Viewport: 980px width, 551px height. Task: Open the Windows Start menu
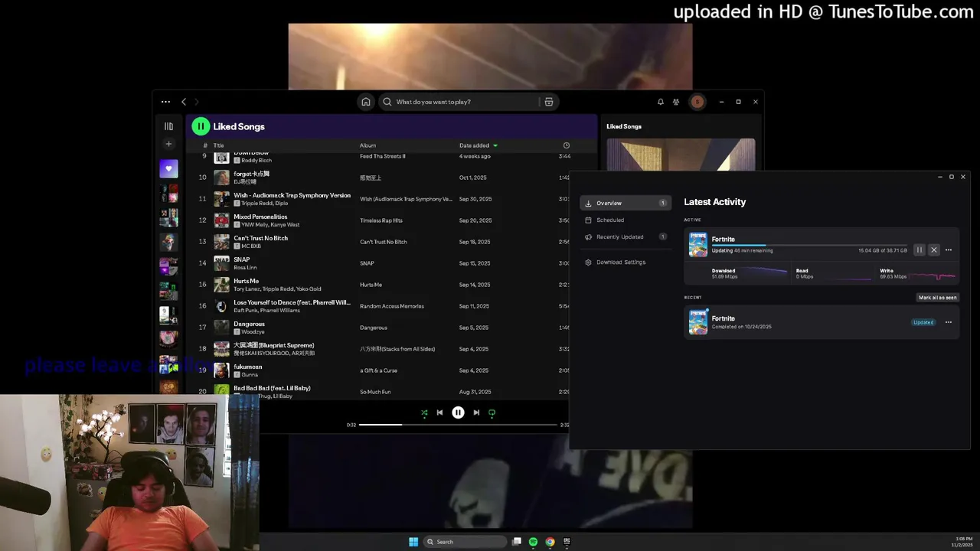tap(413, 542)
